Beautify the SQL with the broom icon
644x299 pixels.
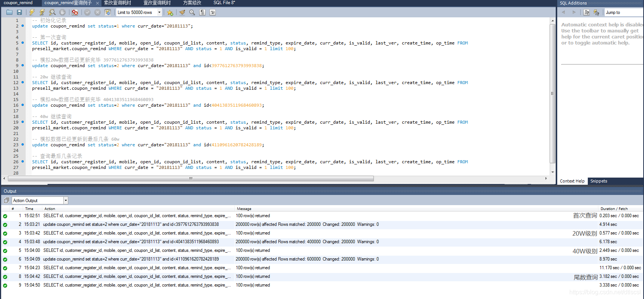182,12
